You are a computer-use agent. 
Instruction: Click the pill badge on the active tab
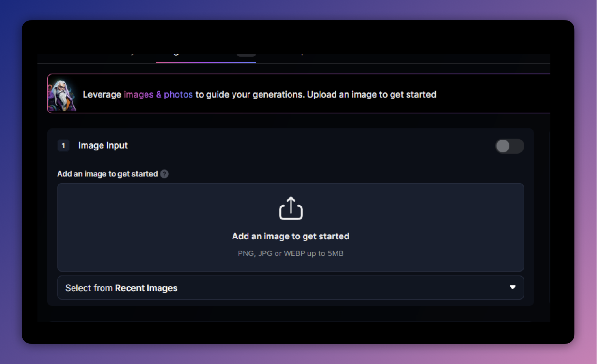(x=246, y=55)
